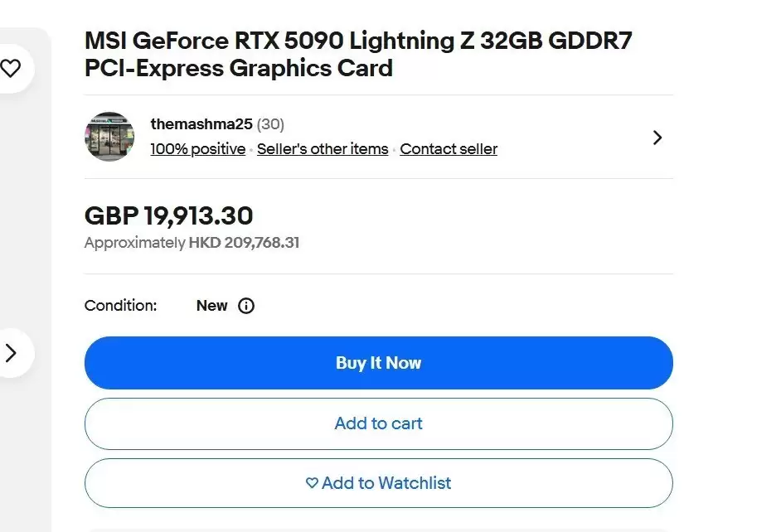
Task: Open the 100% positive feedback link
Action: (197, 149)
